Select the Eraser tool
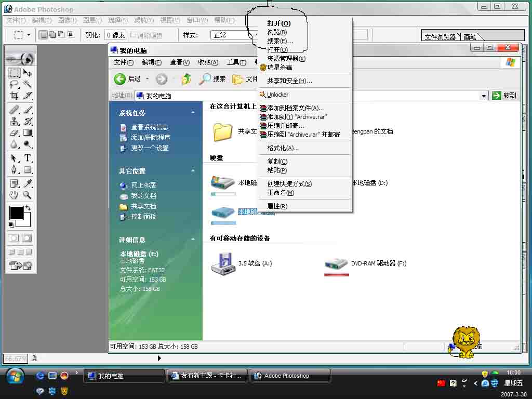Screen dimensions: 532x399 (x=14, y=132)
